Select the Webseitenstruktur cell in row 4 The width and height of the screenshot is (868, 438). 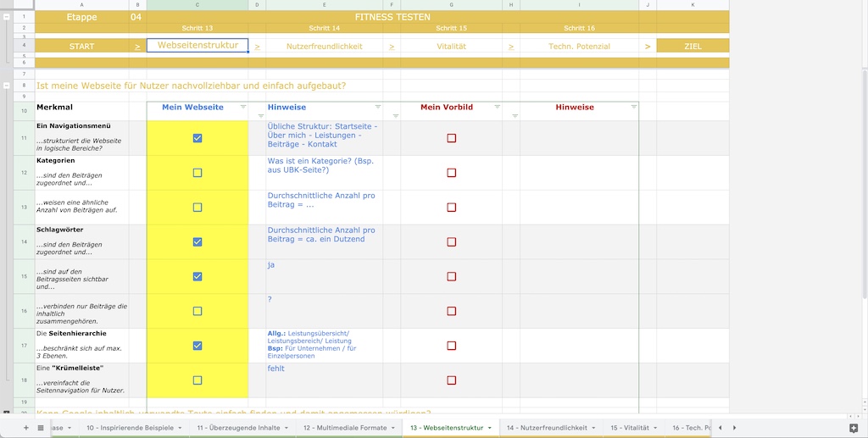197,46
